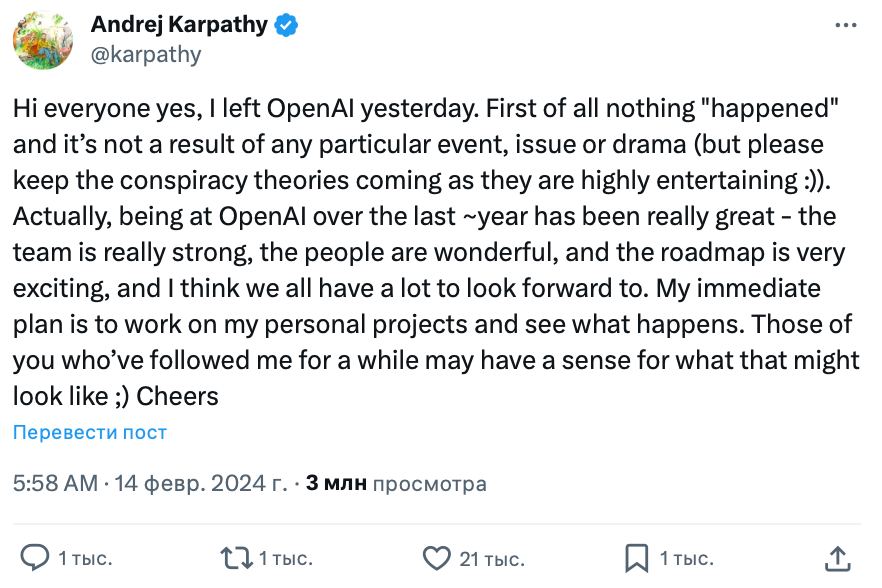Click the 3 млн просмотра view count
Viewport: 882px width, 588px height.
[396, 484]
